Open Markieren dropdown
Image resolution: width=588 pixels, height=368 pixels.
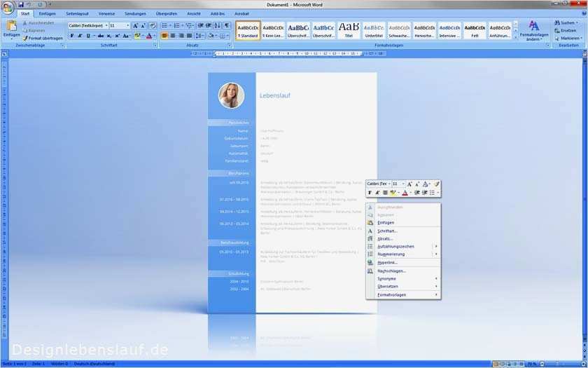(569, 38)
